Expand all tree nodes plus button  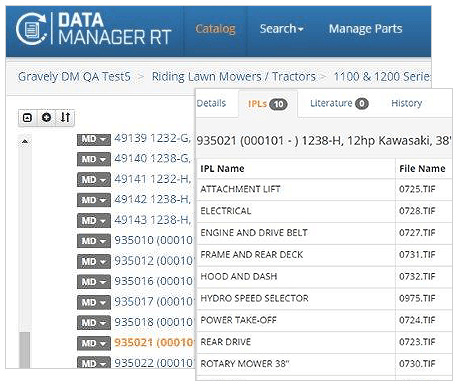pyautogui.click(x=46, y=117)
